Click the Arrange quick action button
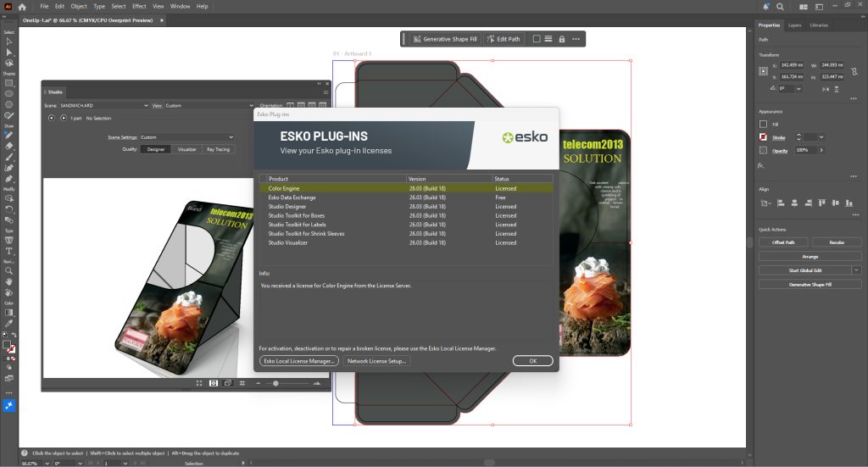 point(810,257)
